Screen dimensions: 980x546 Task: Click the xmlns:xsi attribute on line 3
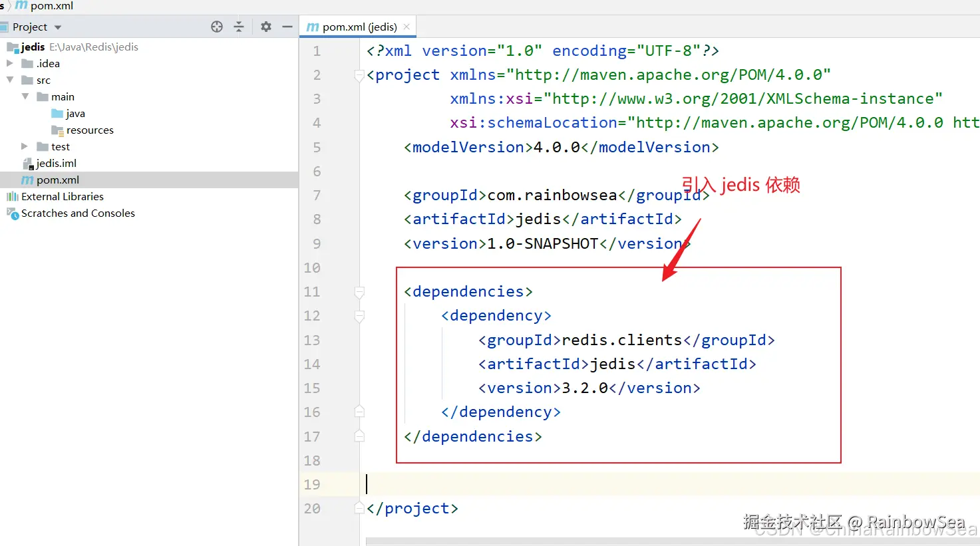click(x=696, y=99)
